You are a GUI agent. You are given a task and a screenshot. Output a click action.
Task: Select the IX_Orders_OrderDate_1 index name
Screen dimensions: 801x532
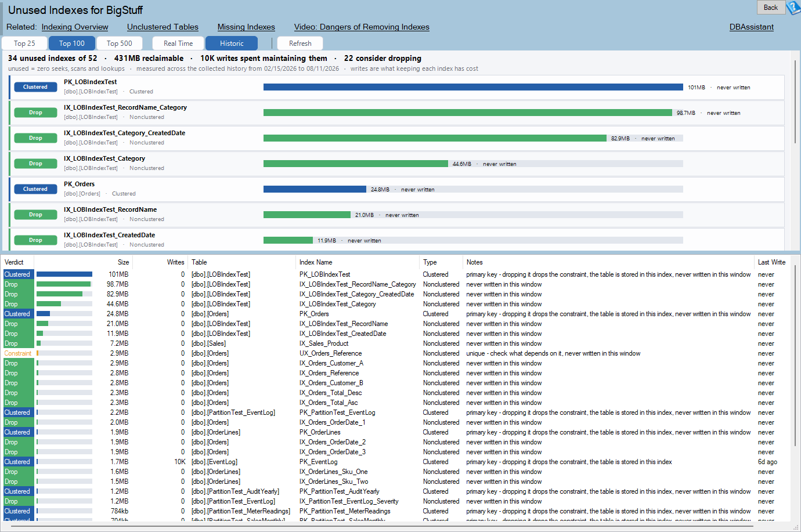coord(333,422)
